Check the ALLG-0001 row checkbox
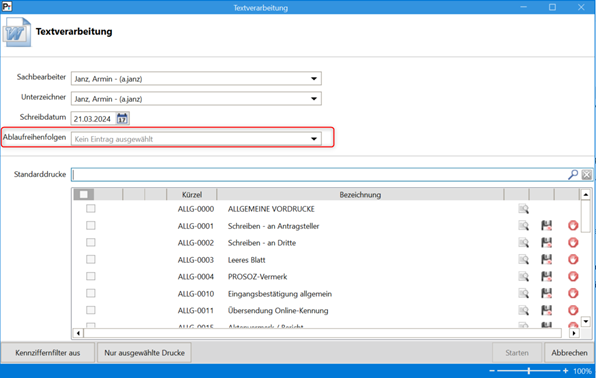Viewport: 596px width, 378px height. click(x=90, y=226)
